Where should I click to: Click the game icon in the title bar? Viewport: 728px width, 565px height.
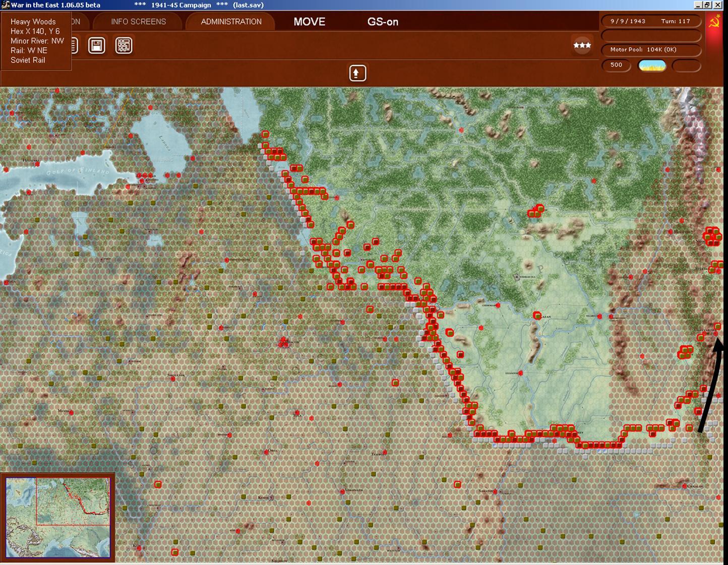point(5,5)
